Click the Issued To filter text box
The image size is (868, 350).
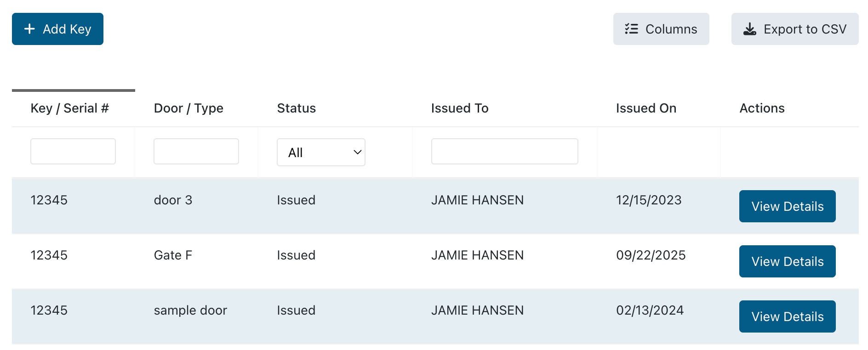coord(504,152)
